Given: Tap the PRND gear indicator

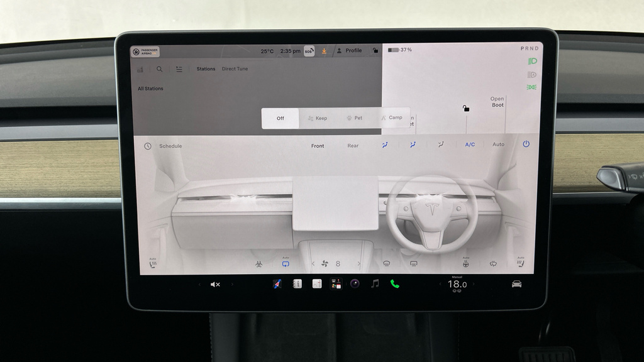Looking at the screenshot, I should tap(530, 48).
